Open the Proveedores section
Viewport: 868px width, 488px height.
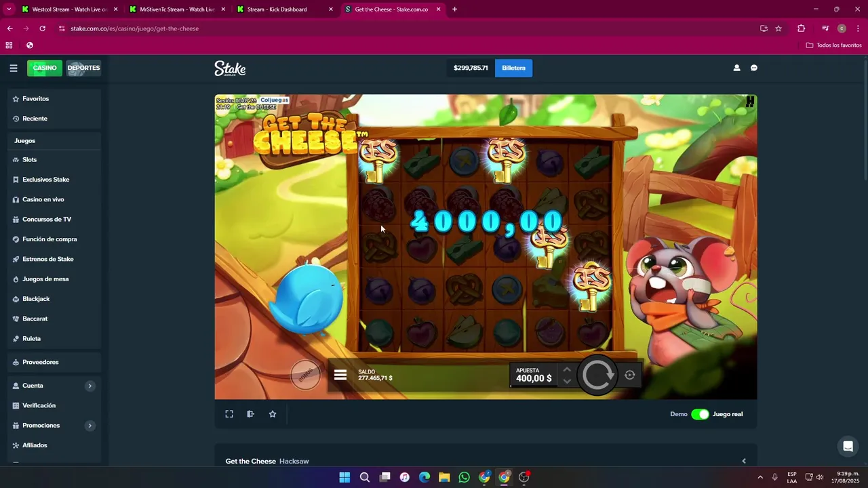click(x=54, y=362)
